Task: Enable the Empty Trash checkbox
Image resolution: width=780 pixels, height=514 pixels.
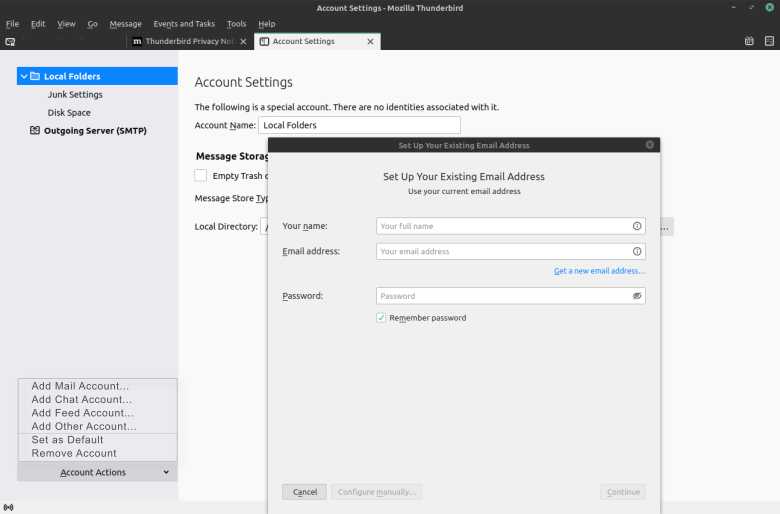Action: 200,176
